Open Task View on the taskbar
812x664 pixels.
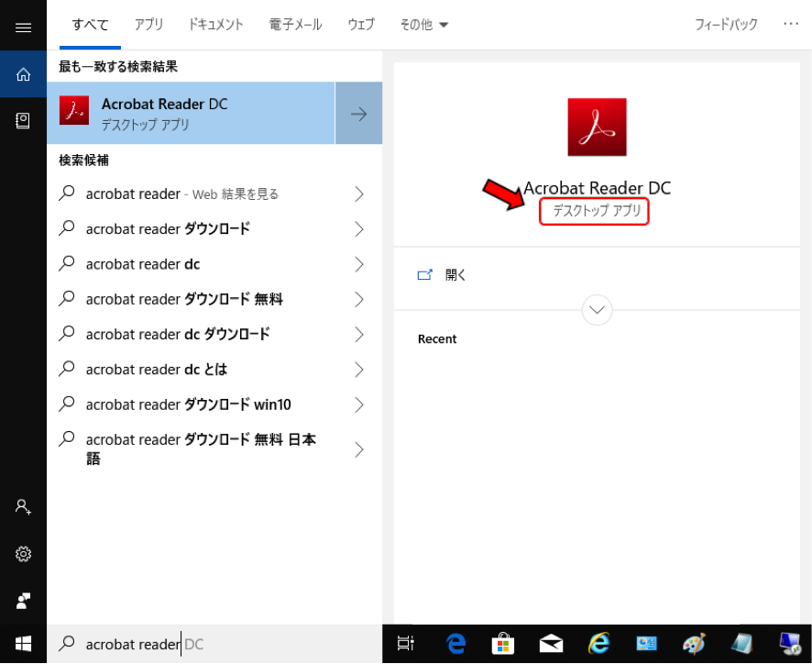pyautogui.click(x=405, y=643)
